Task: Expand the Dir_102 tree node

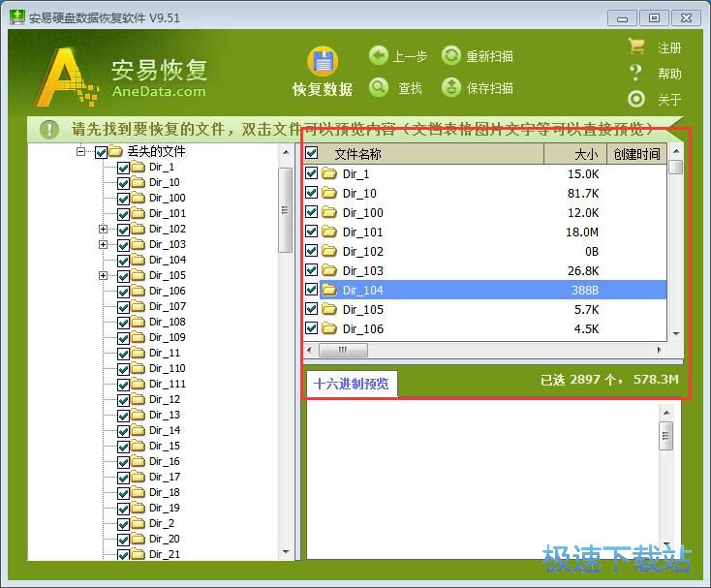Action: [x=103, y=229]
